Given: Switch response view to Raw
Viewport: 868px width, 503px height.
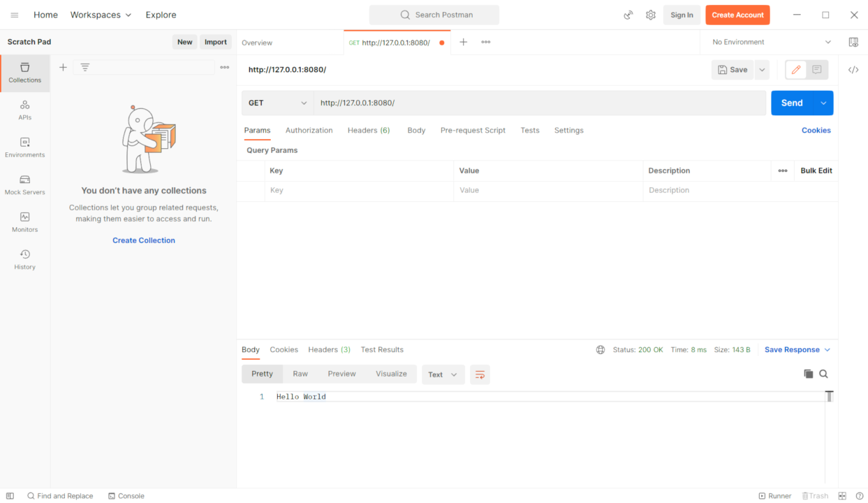Looking at the screenshot, I should pos(300,374).
